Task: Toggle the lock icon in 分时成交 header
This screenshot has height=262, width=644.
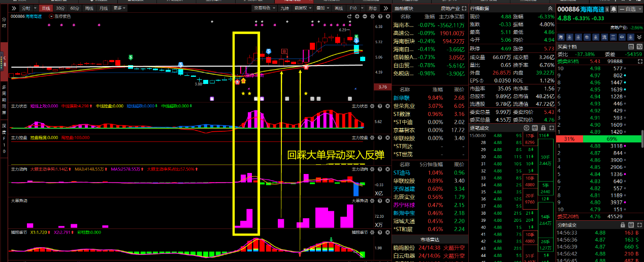Action: click(624, 224)
